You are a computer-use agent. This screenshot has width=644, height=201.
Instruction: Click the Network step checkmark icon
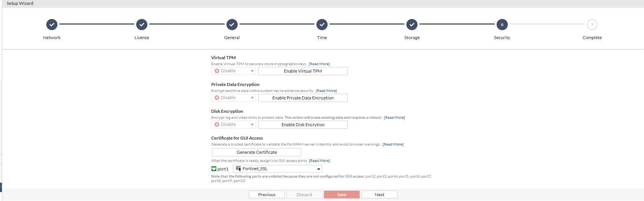click(x=52, y=25)
